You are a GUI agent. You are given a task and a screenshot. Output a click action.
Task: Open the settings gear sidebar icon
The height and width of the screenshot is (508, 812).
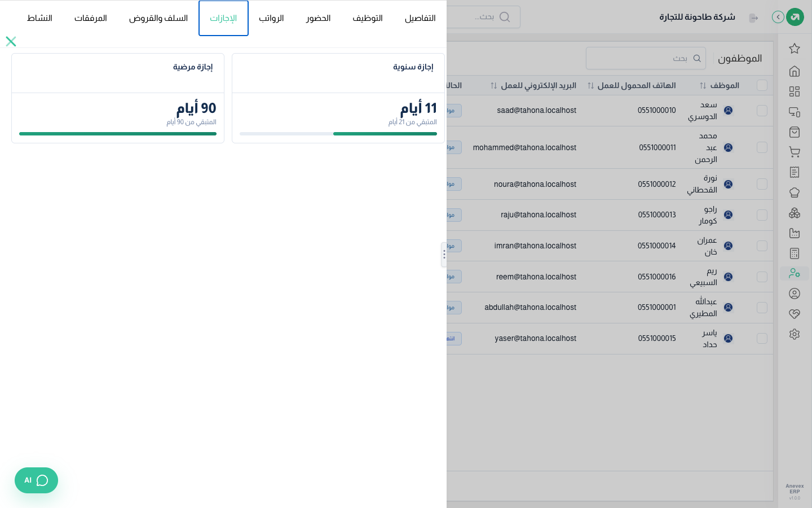tap(795, 334)
